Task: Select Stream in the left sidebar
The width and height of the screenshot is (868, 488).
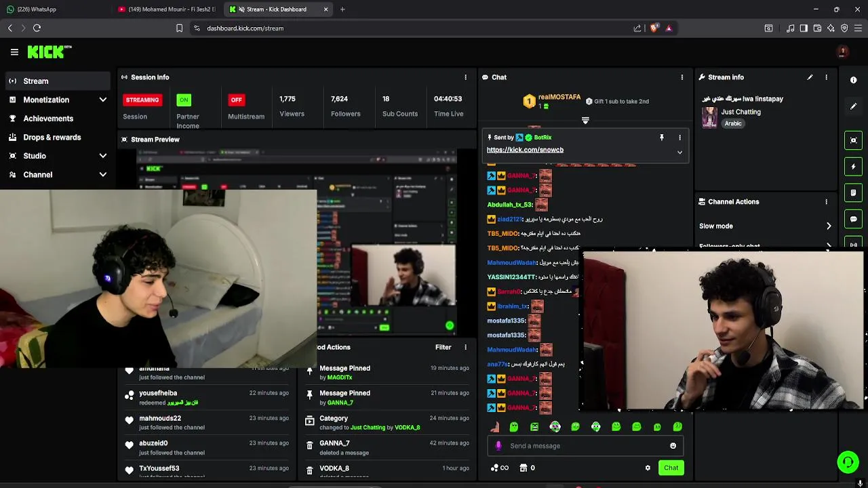Action: click(x=57, y=81)
